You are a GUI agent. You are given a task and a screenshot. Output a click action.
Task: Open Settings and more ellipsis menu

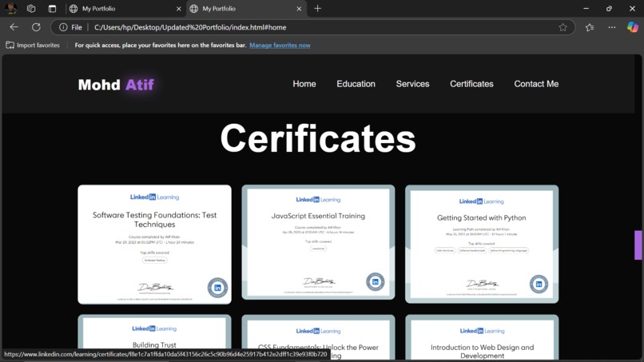click(612, 27)
